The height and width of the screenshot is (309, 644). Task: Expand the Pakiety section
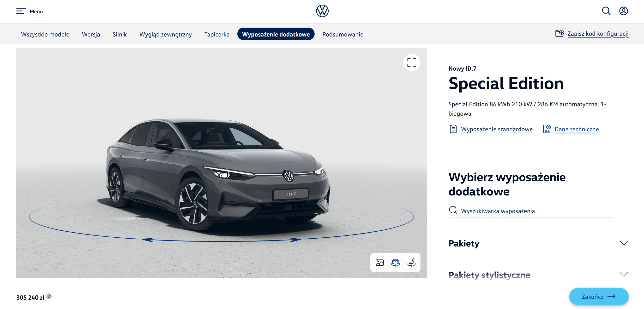point(538,243)
